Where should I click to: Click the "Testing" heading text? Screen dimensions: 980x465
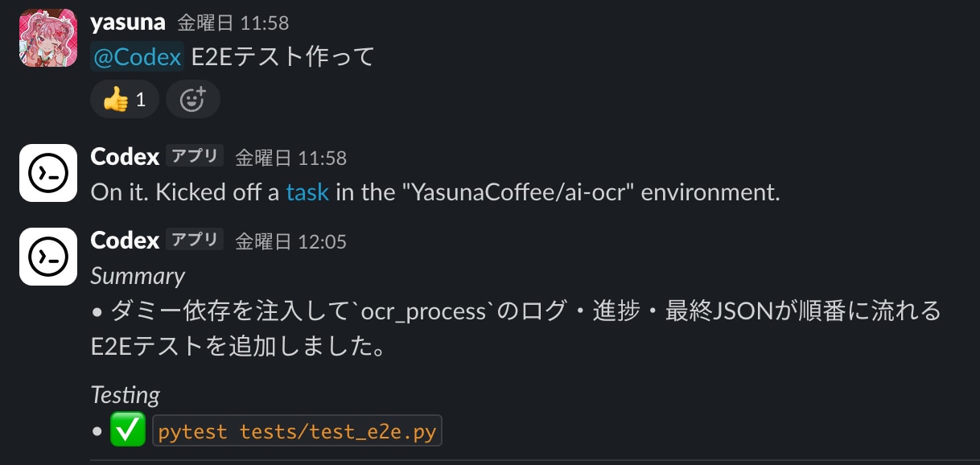pos(125,395)
